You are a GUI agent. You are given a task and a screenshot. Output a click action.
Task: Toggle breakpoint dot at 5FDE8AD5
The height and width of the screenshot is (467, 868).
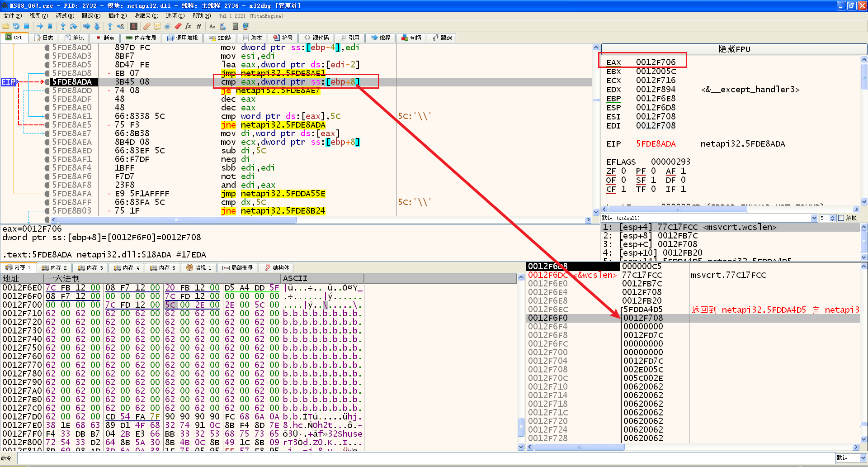tap(47, 65)
